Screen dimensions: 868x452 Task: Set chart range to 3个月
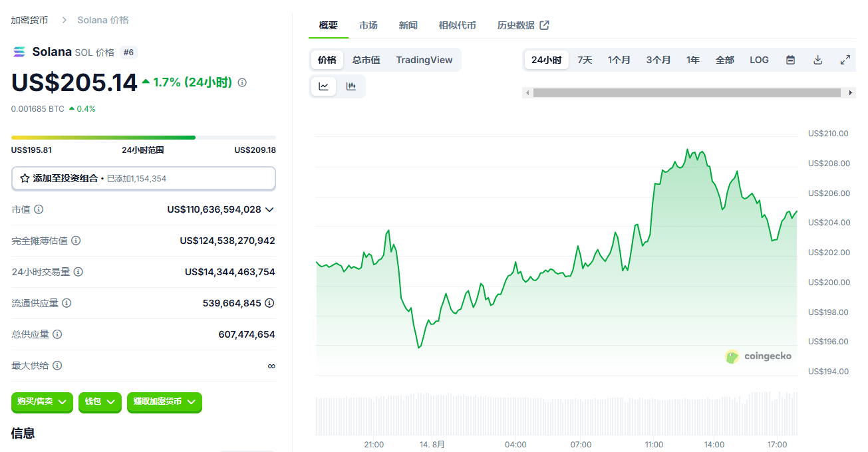[x=658, y=60]
